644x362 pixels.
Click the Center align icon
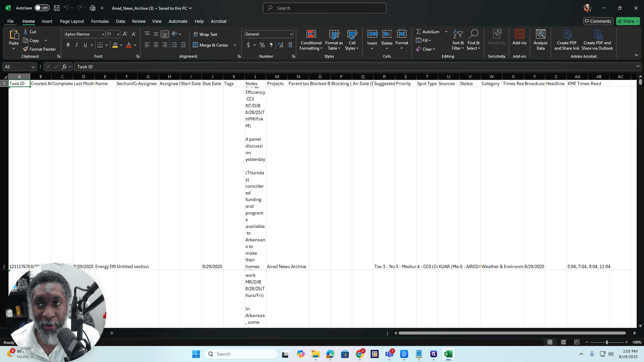click(156, 45)
